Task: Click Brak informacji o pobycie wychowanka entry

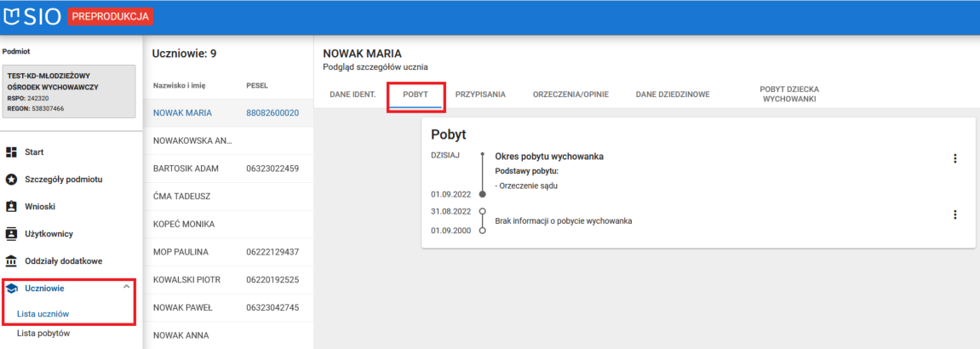Action: click(x=563, y=220)
